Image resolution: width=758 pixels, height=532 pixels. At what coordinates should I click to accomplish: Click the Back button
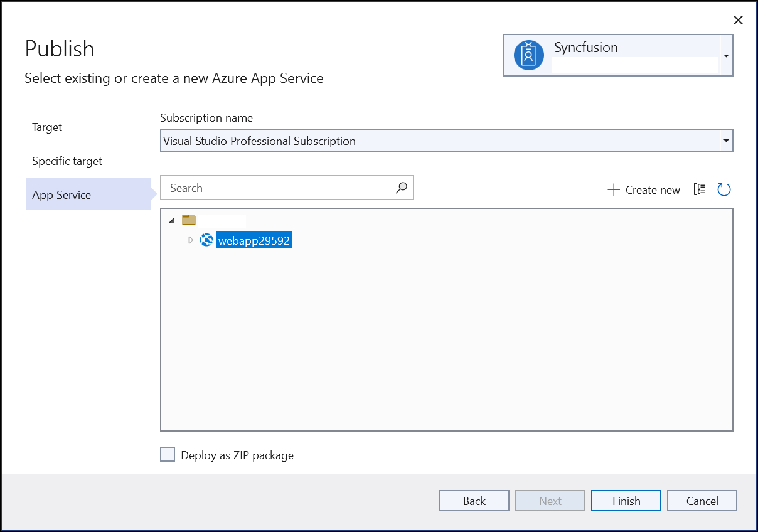(474, 501)
